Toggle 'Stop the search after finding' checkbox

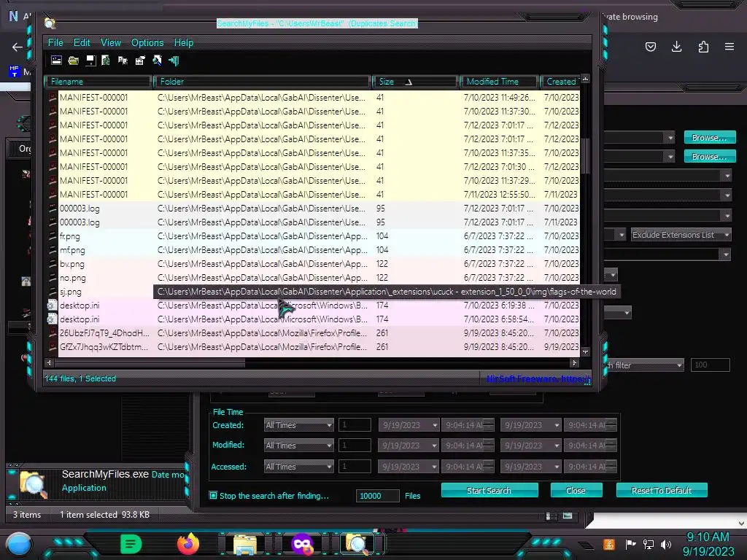click(x=213, y=495)
